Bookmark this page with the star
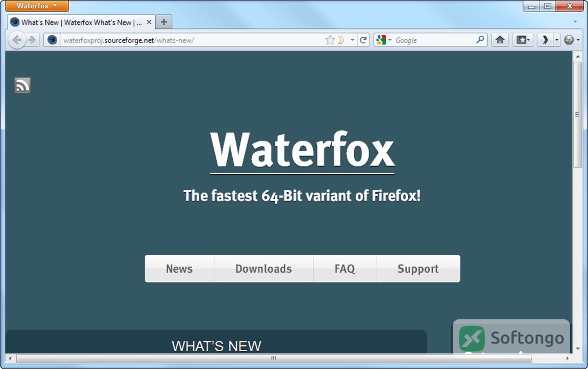The image size is (588, 369). [330, 40]
